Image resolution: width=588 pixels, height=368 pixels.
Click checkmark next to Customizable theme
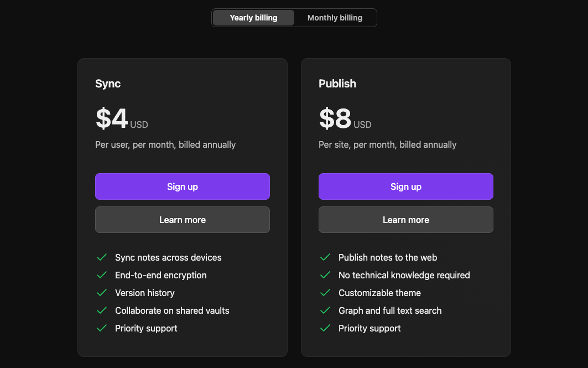325,293
